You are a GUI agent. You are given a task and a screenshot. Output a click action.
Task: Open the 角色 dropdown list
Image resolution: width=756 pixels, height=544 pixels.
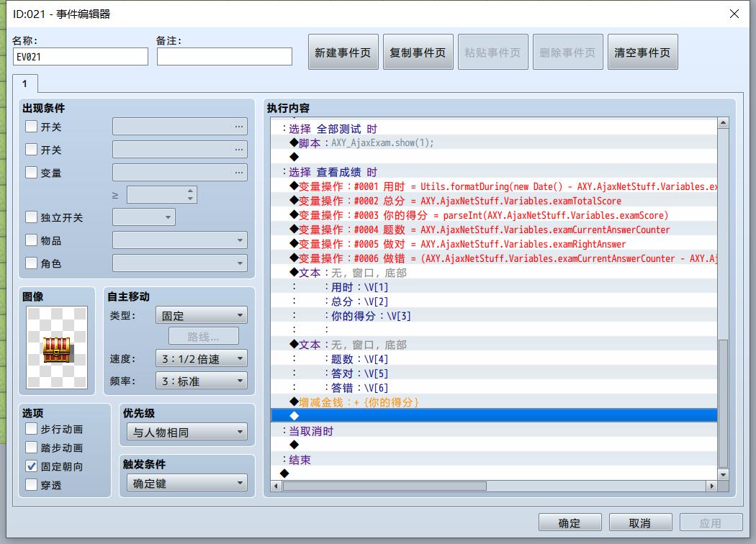click(180, 263)
